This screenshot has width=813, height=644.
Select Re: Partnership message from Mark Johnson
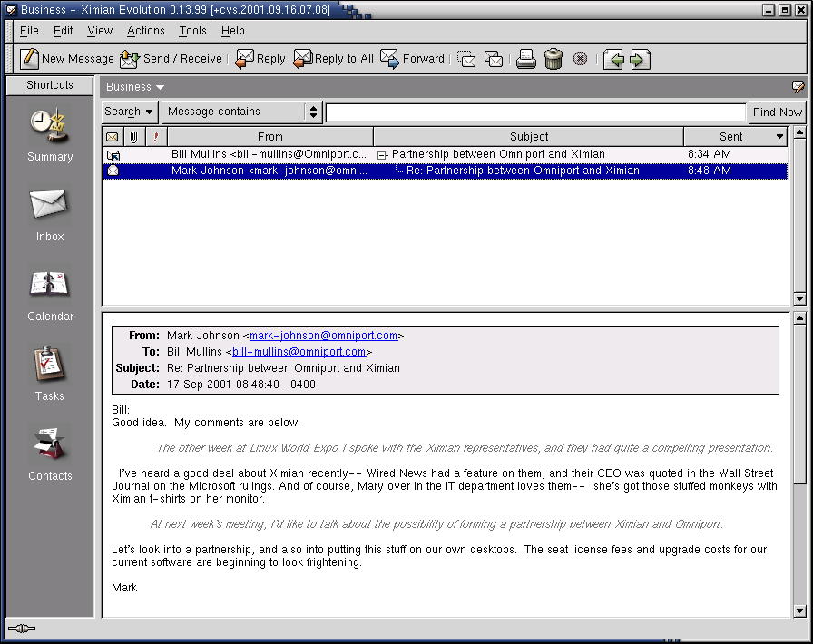pos(445,171)
